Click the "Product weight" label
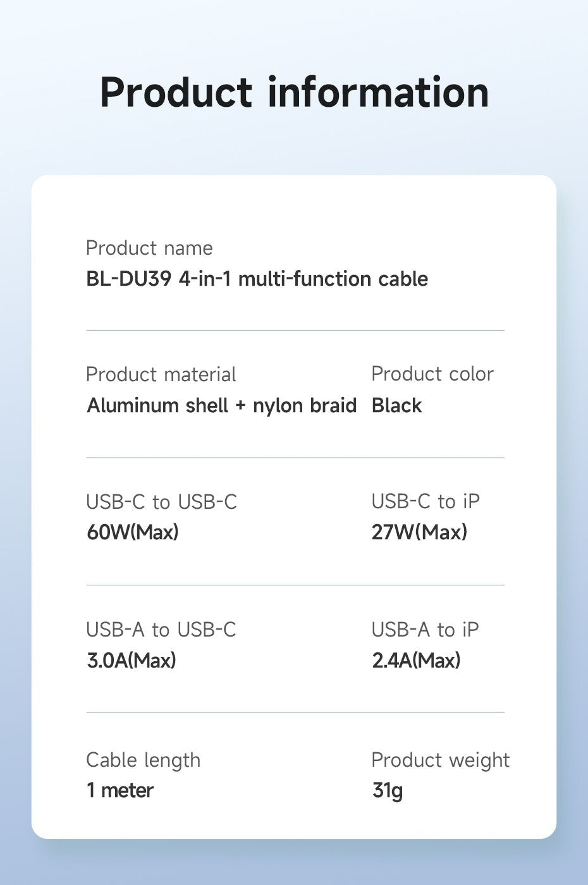The height and width of the screenshot is (885, 588). click(440, 760)
